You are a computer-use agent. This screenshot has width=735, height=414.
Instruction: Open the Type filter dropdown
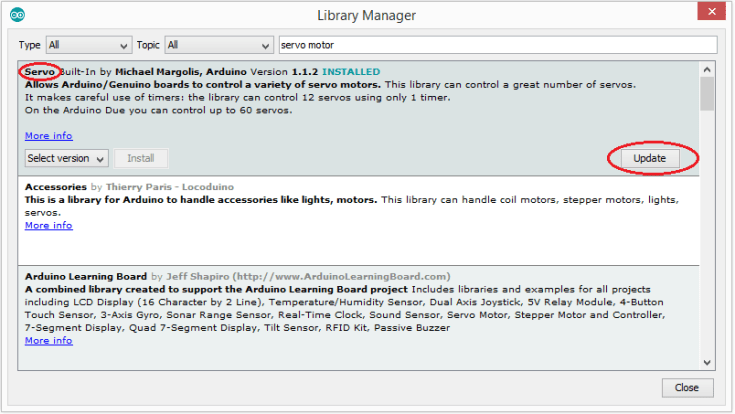[x=89, y=45]
